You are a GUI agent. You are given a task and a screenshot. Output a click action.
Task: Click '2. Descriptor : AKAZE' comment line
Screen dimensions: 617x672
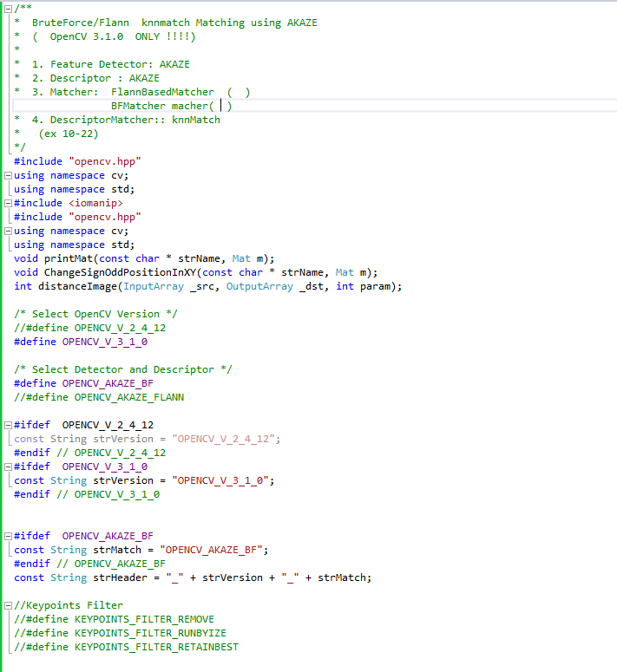(95, 78)
